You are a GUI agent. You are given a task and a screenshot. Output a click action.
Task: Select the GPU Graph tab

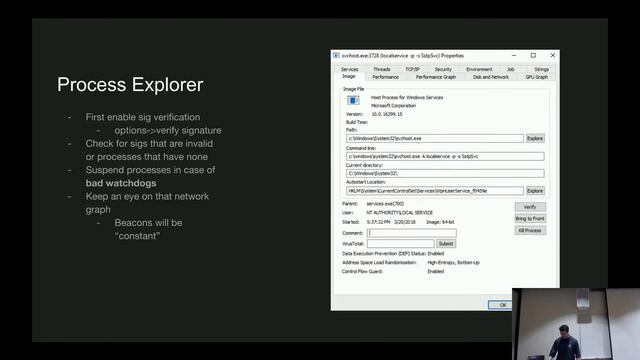[537, 77]
